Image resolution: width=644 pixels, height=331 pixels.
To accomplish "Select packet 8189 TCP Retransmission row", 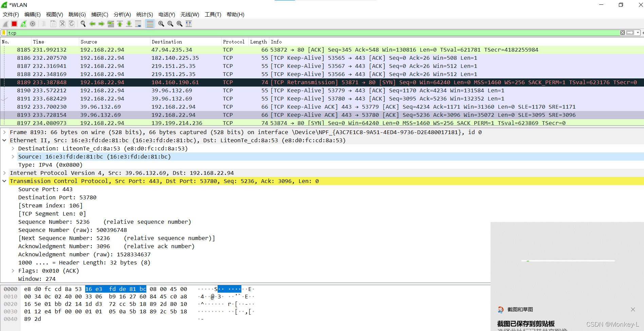I will [x=322, y=82].
